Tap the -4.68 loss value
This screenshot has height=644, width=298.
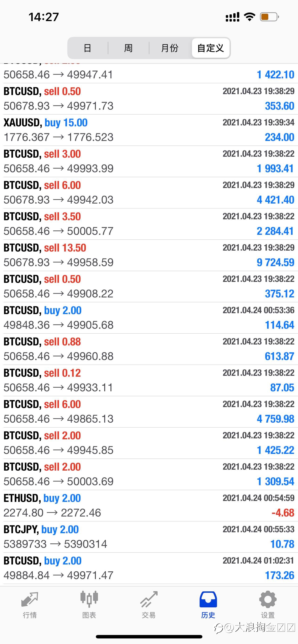pos(283,513)
